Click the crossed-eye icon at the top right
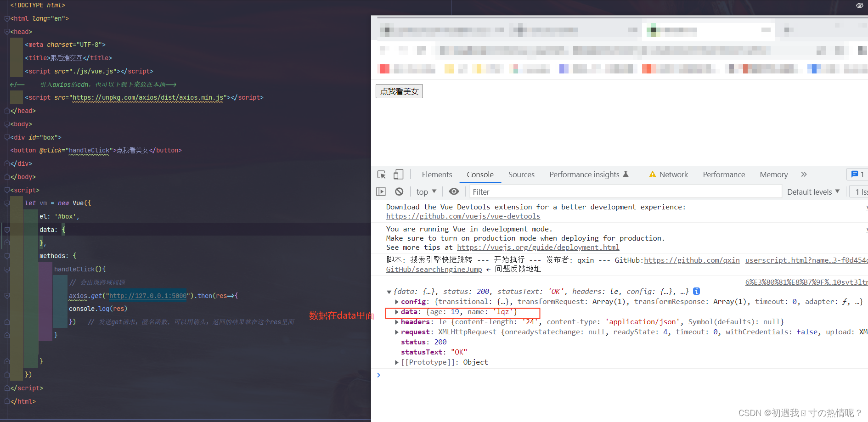 click(860, 6)
